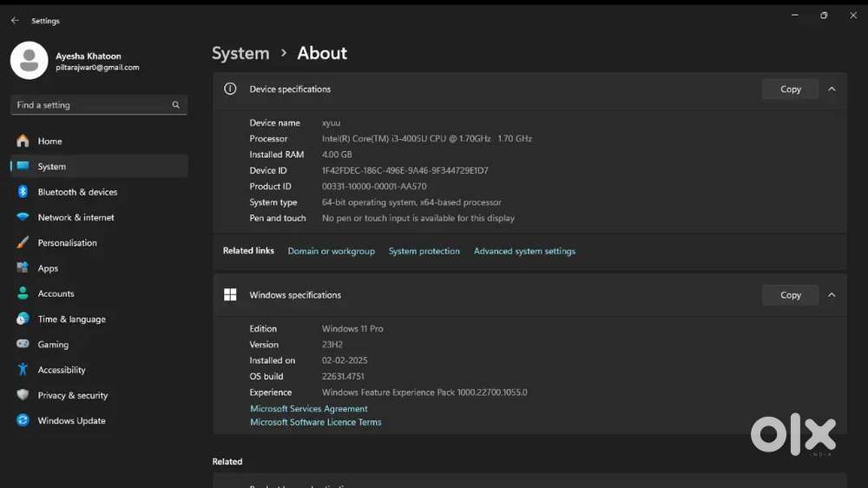Click the Find a setting search box
This screenshot has width=868, height=488.
[91, 105]
